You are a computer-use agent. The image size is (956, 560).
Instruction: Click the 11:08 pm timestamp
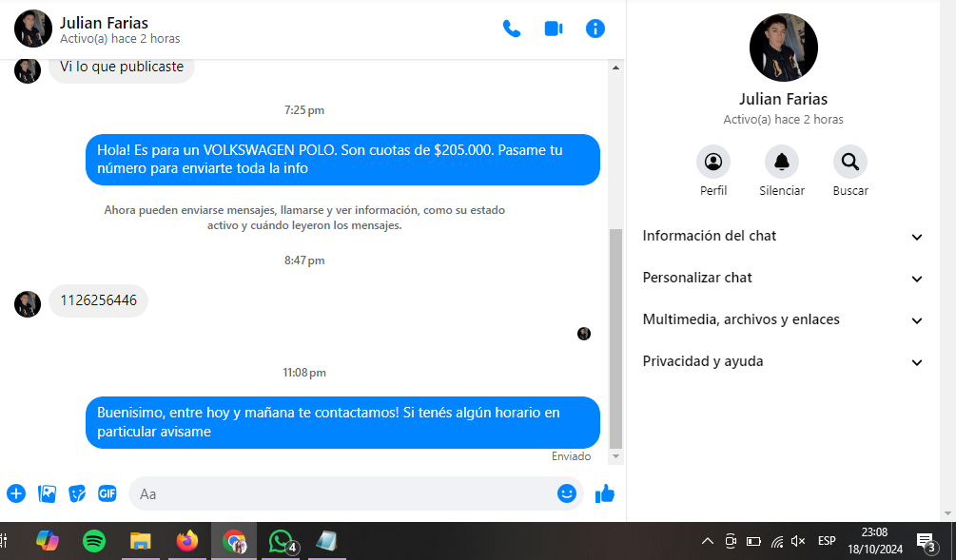click(x=304, y=373)
